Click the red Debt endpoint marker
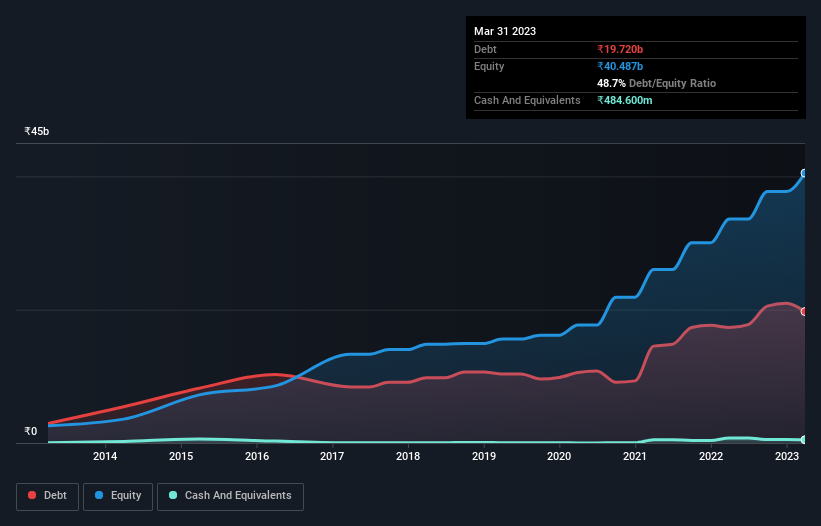The width and height of the screenshot is (821, 526). tap(804, 311)
